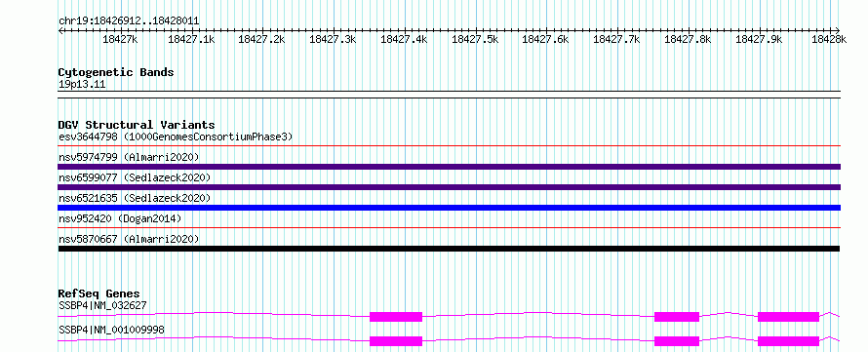Click the 18427k ruler tick label

(120, 39)
